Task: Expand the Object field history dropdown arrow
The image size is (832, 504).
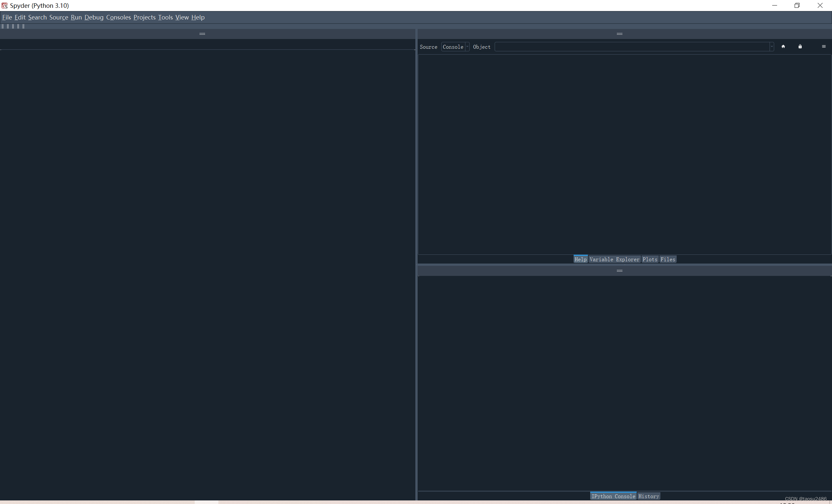Action: coord(772,47)
